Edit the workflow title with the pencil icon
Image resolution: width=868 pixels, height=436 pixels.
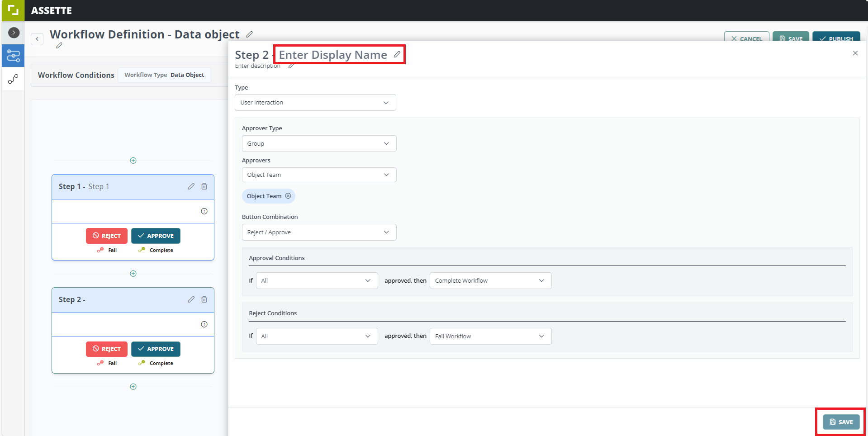click(x=249, y=34)
